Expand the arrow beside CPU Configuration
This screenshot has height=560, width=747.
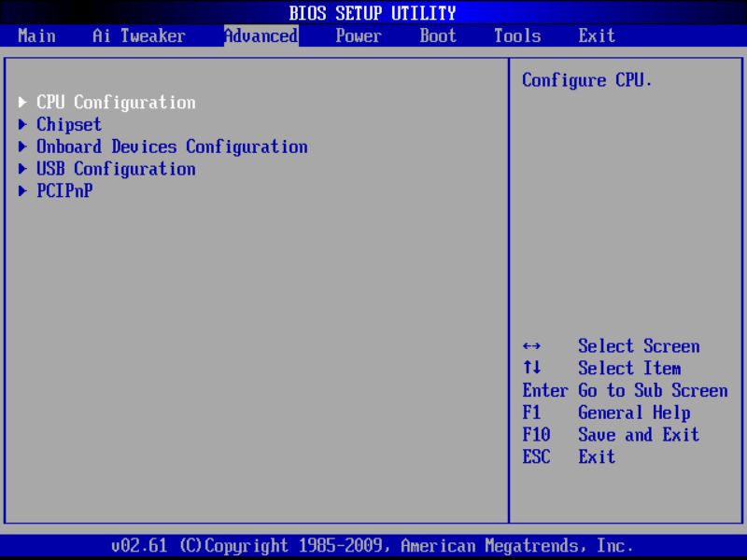(22, 103)
